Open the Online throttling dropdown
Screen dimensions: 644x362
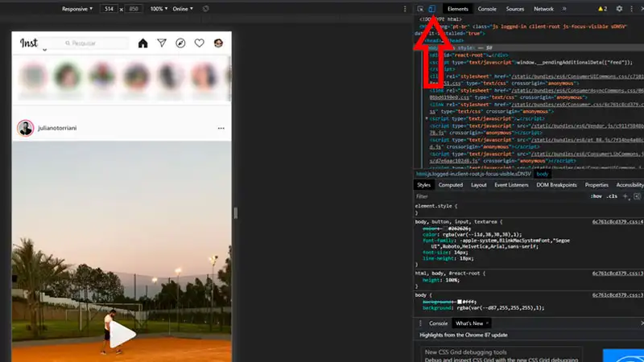coord(187,9)
